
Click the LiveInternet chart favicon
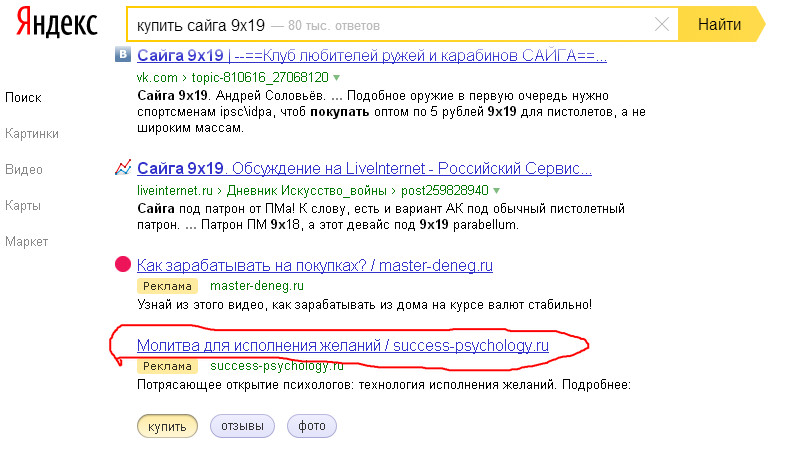click(124, 168)
